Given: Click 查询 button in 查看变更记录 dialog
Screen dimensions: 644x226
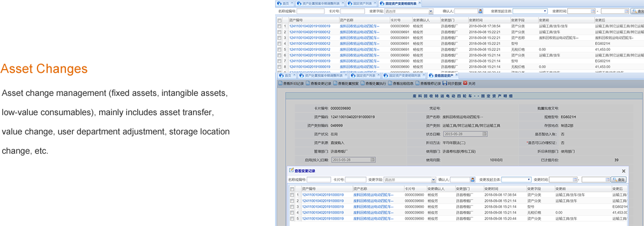Looking at the screenshot, I should [620, 180].
